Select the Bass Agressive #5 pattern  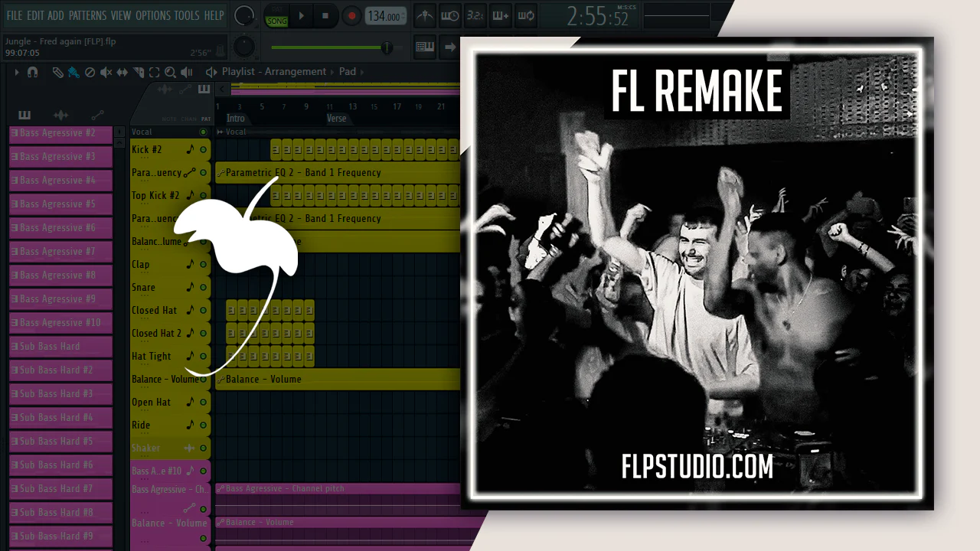tap(60, 204)
